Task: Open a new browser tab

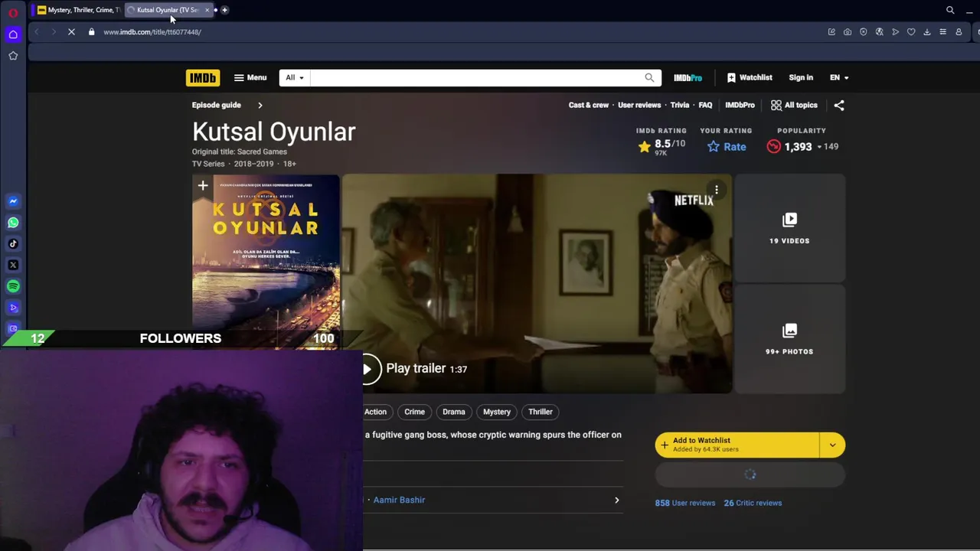Action: pyautogui.click(x=224, y=10)
